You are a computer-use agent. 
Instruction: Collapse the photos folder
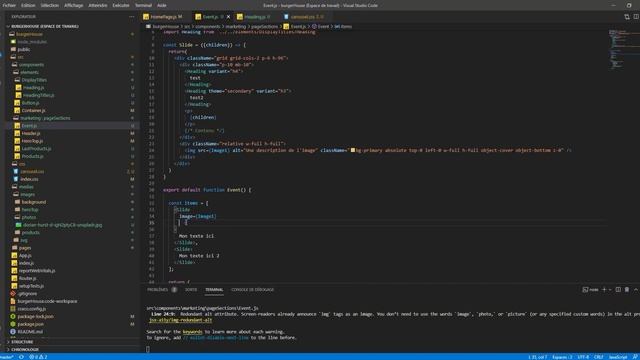click(29, 217)
